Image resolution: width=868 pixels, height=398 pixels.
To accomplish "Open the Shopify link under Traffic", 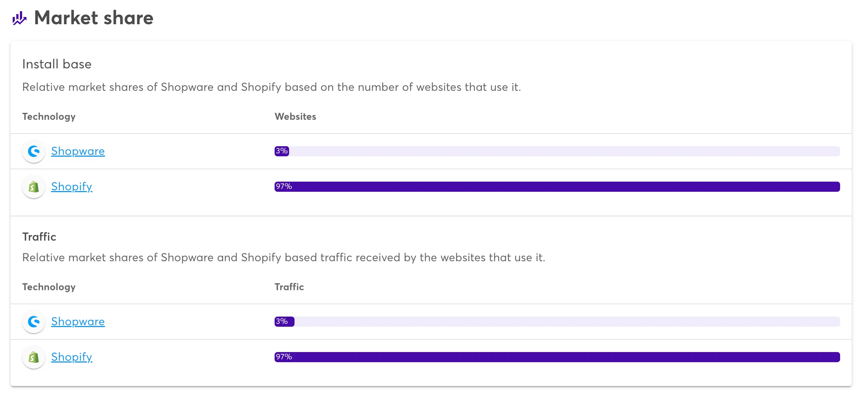I will pos(71,357).
